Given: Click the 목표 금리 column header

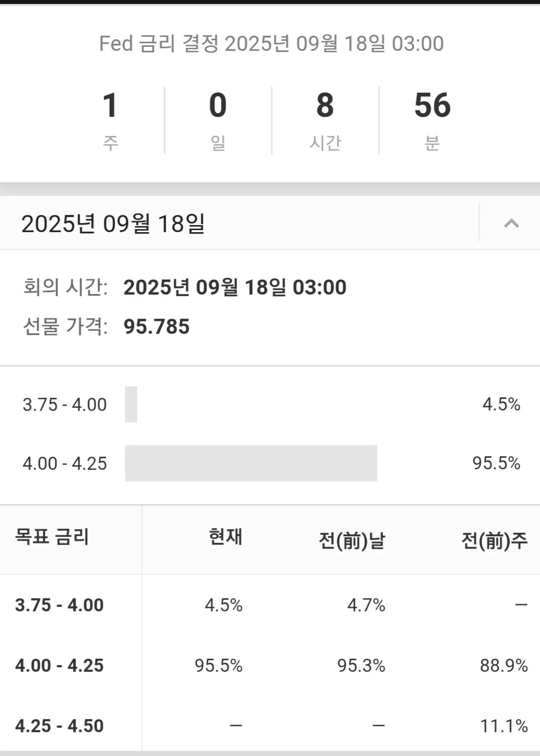Looking at the screenshot, I should 52,537.
